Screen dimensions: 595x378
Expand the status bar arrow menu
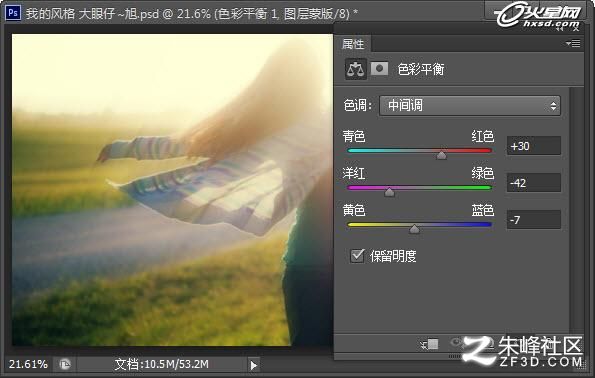253,365
